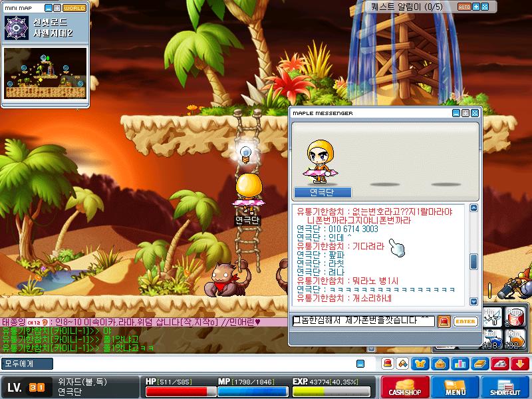Use the Pup red potion quick slot
Image resolution: width=532 pixels, height=399 pixels.
514,317
